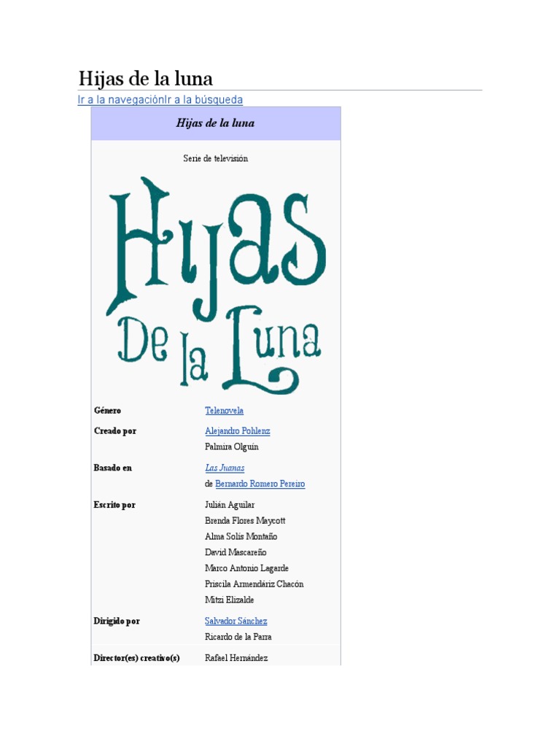
Task: Click the name 'David Mascareño'
Action: (236, 553)
